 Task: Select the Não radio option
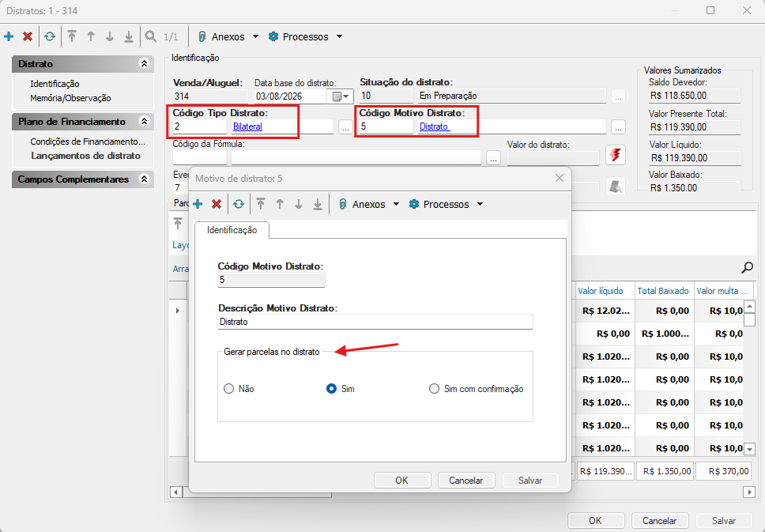[229, 389]
